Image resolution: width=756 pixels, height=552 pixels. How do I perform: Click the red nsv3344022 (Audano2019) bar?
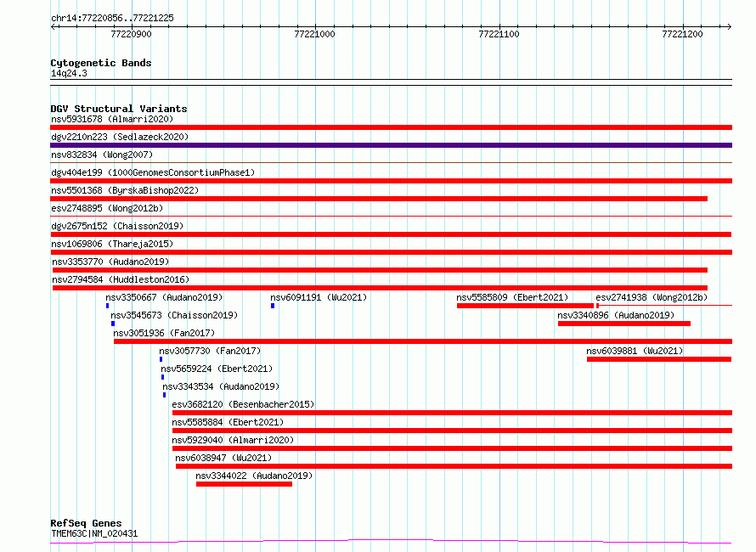(244, 484)
